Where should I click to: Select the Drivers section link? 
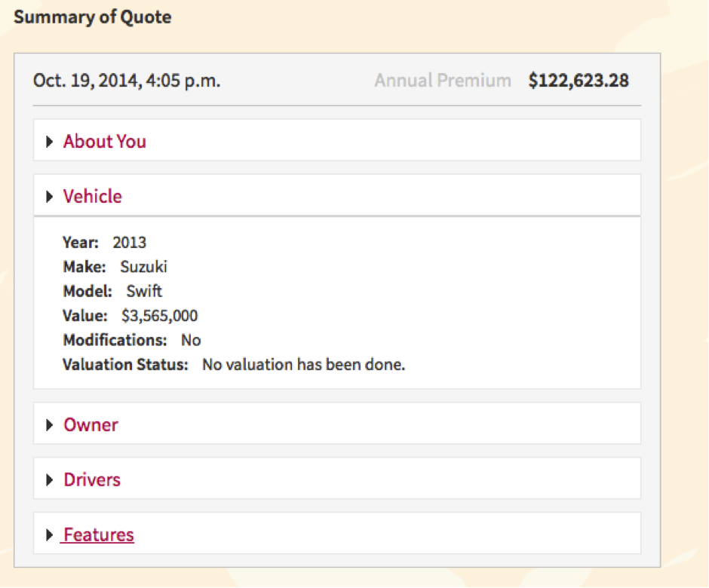coord(92,480)
